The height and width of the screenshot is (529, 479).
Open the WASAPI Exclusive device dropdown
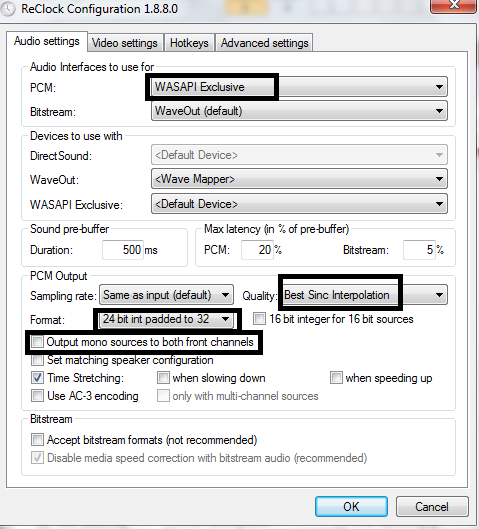[x=299, y=204]
